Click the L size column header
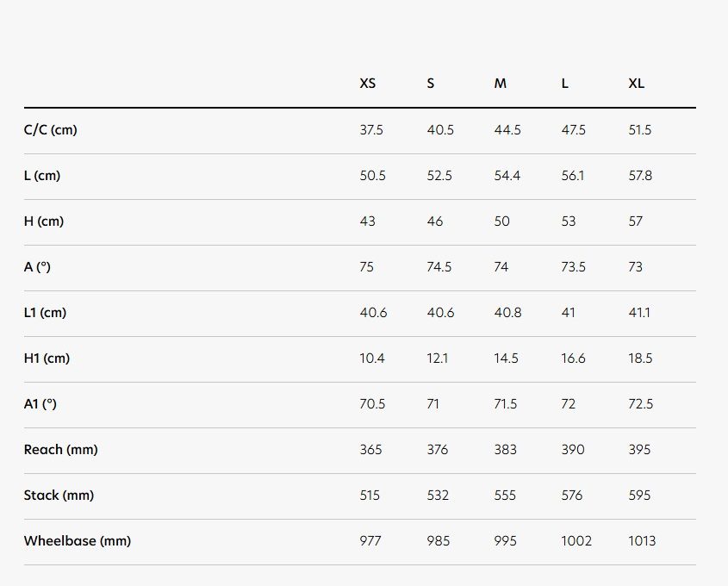Viewport: 728px width, 586px height. 565,84
